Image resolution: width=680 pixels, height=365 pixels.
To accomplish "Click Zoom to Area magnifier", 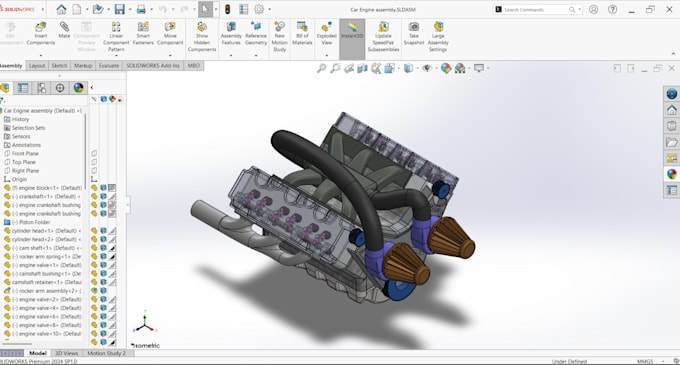I will pyautogui.click(x=335, y=68).
